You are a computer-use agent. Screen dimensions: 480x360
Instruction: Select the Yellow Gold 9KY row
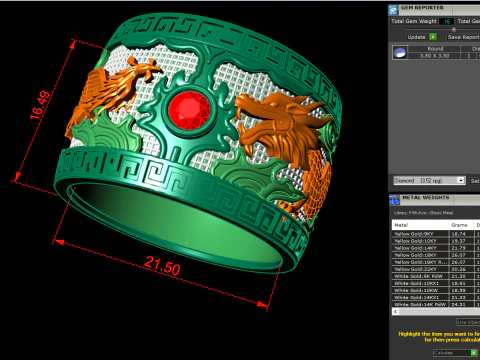coord(436,234)
